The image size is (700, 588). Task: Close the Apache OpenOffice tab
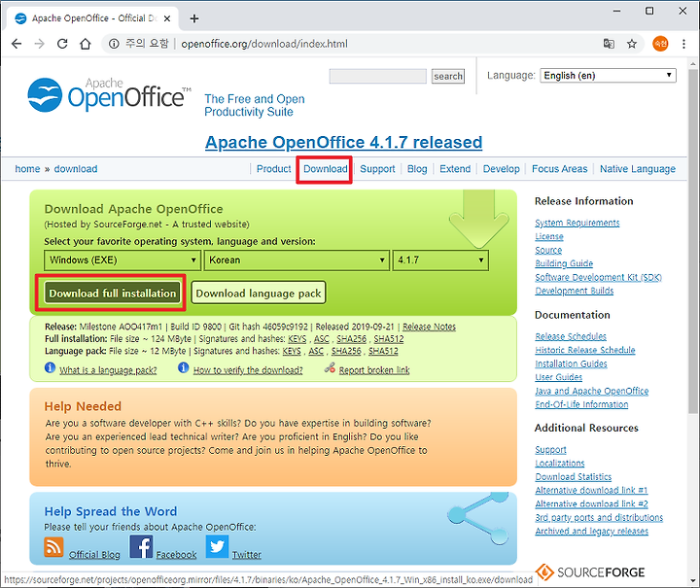[x=167, y=18]
